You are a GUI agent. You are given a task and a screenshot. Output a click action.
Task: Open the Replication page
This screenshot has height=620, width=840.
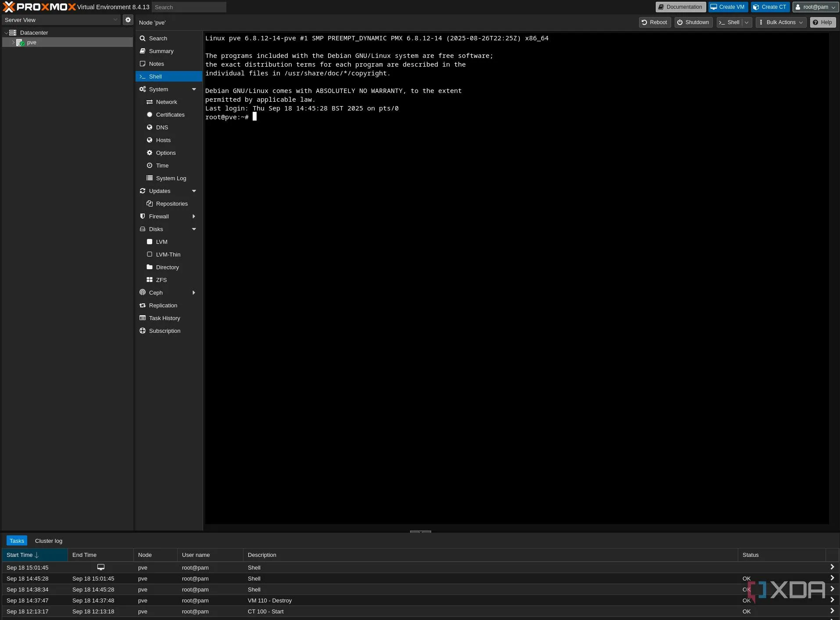coord(163,305)
